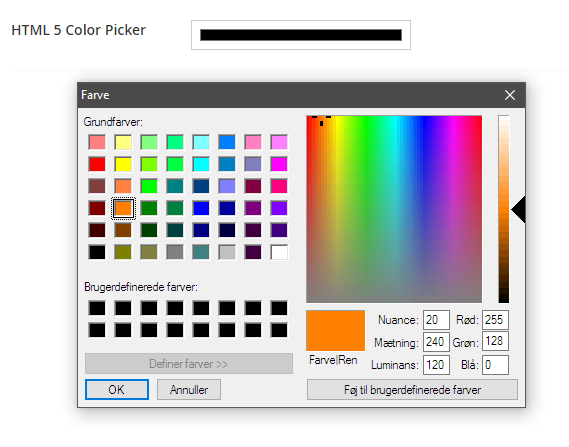Choose the bright yellow basic color swatch

pos(123,164)
